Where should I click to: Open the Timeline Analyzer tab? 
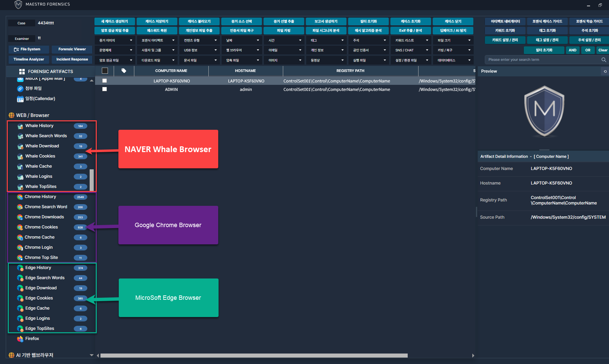[29, 59]
